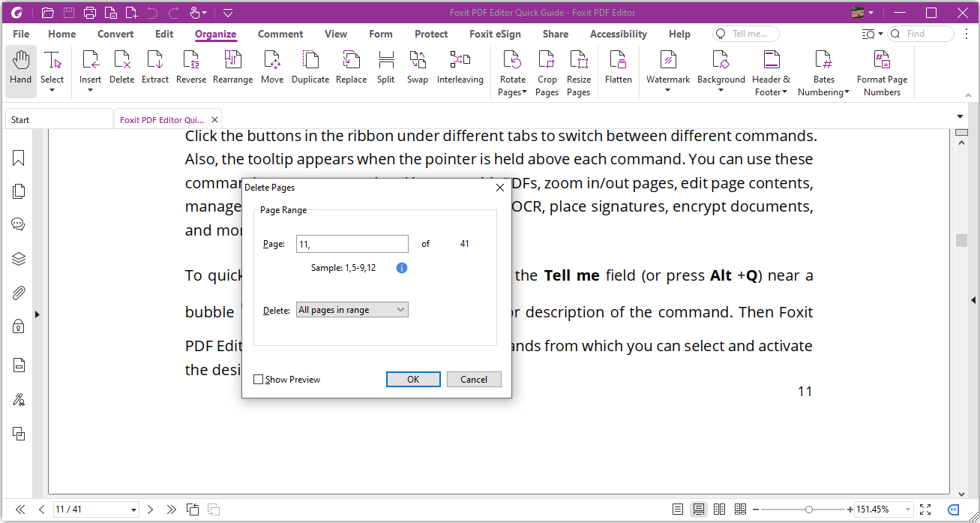Click the Flatten tool
This screenshot has height=523, width=980.
(619, 68)
